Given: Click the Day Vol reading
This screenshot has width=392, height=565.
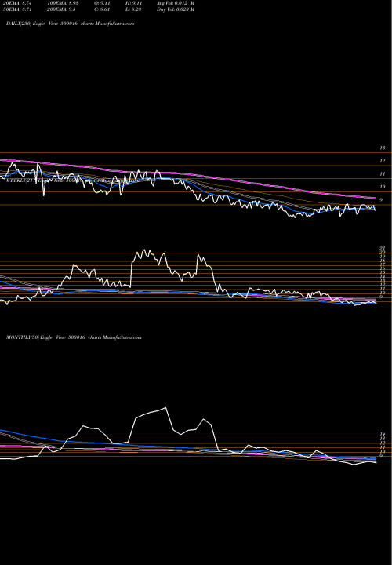Looking at the screenshot, I should point(176,9).
